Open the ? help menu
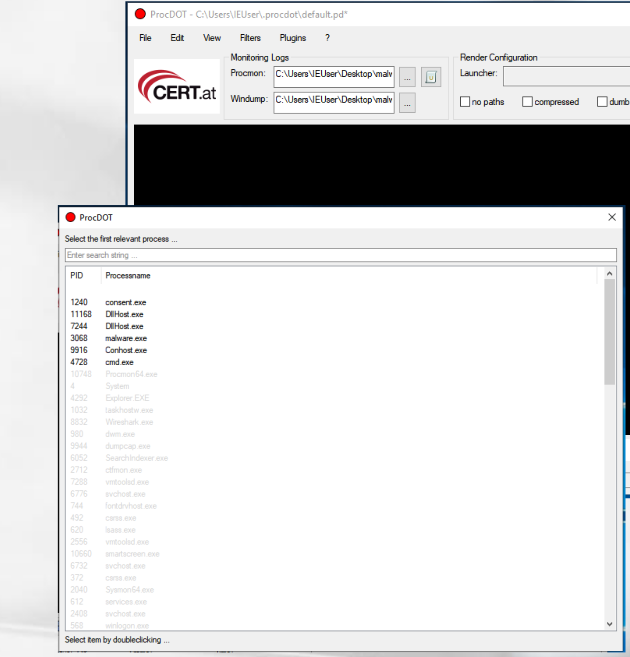Screen dimensions: 630x657 pos(328,38)
